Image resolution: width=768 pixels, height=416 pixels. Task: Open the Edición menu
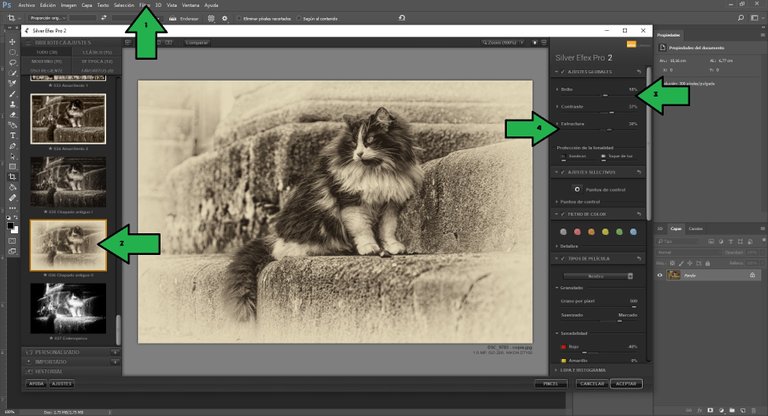point(48,5)
